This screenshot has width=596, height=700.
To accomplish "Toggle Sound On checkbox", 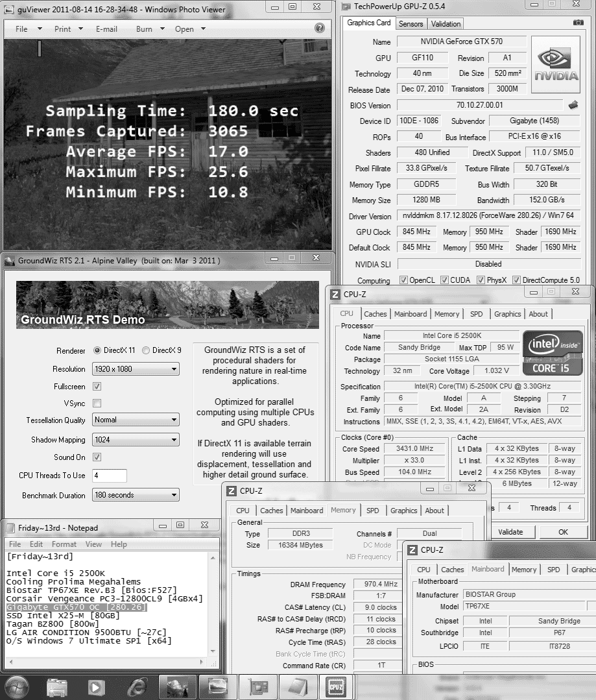I will coord(97,457).
